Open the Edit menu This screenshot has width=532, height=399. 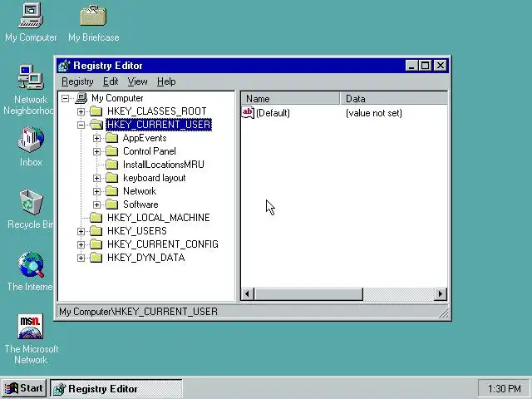(111, 81)
